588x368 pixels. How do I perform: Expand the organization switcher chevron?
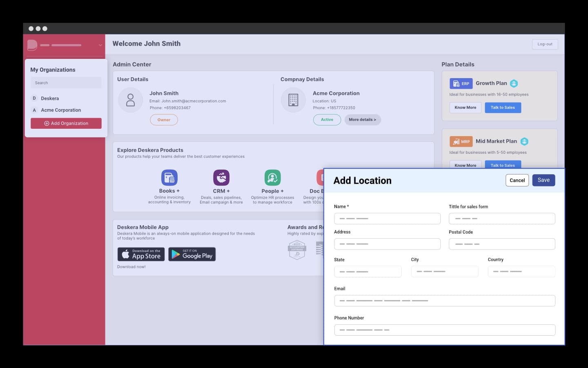coord(100,45)
